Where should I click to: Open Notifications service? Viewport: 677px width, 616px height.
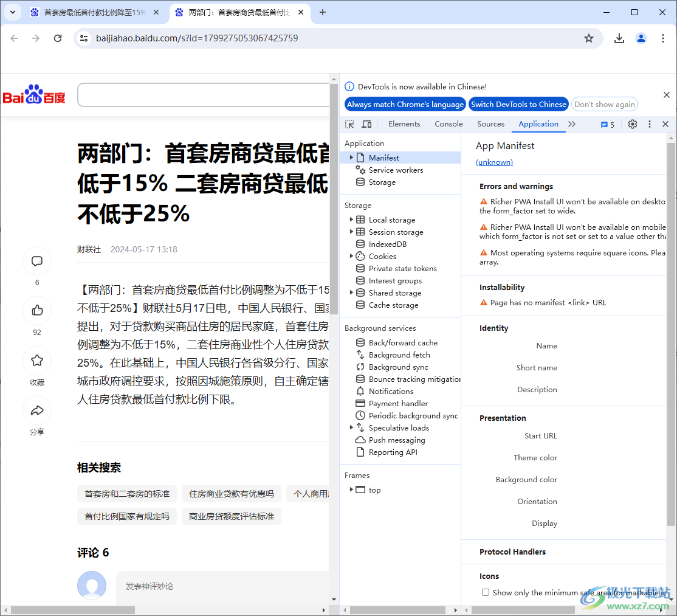[x=390, y=392]
